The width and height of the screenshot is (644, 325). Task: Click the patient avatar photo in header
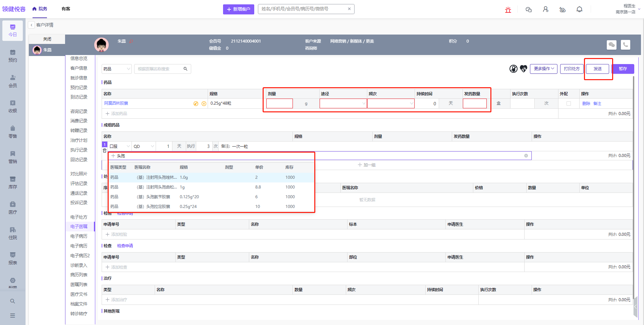[x=101, y=45]
